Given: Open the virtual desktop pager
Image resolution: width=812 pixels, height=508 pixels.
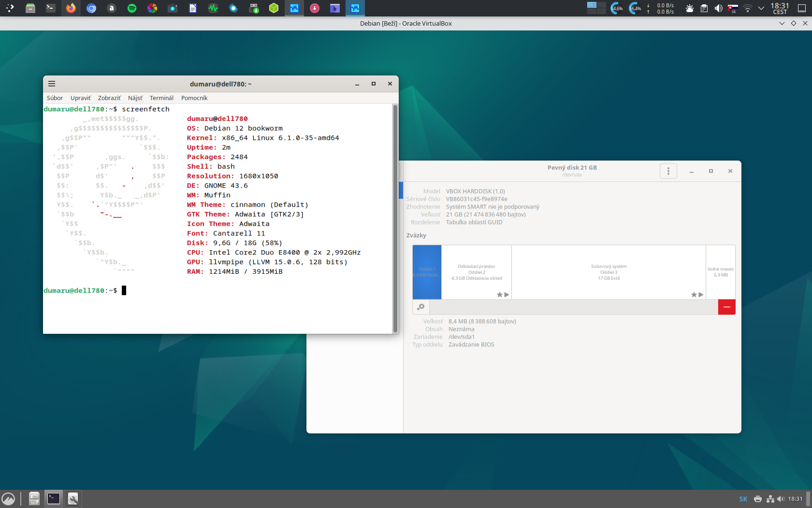Looking at the screenshot, I should click(x=596, y=8).
